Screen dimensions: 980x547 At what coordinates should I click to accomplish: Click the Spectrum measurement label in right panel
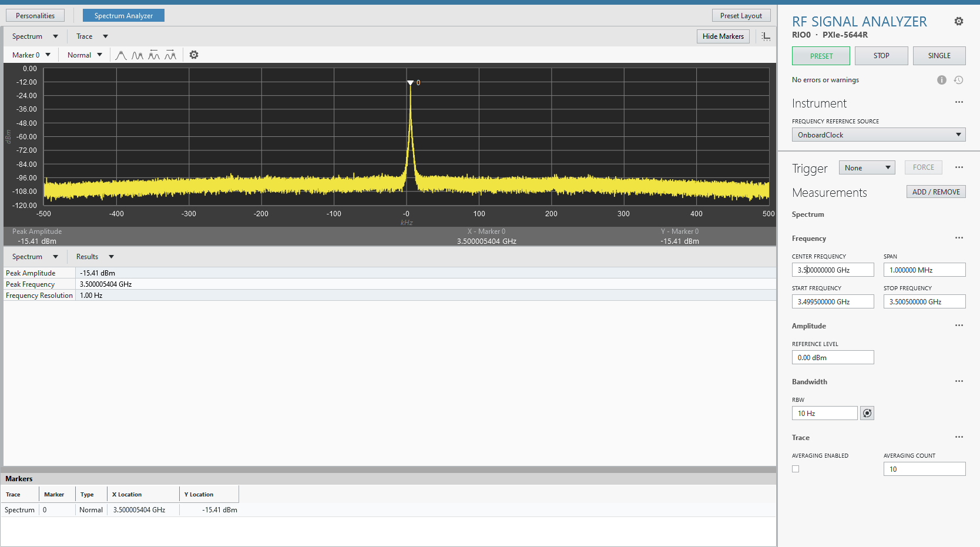808,214
